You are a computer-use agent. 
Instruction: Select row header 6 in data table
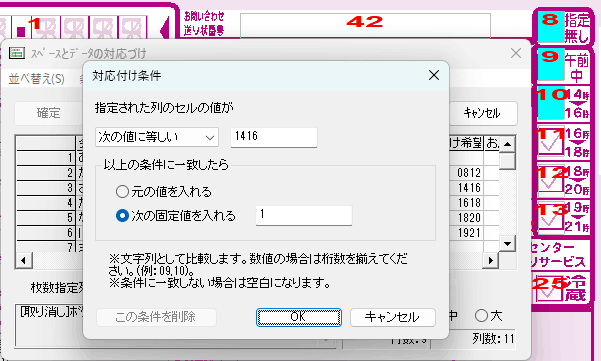[46, 233]
